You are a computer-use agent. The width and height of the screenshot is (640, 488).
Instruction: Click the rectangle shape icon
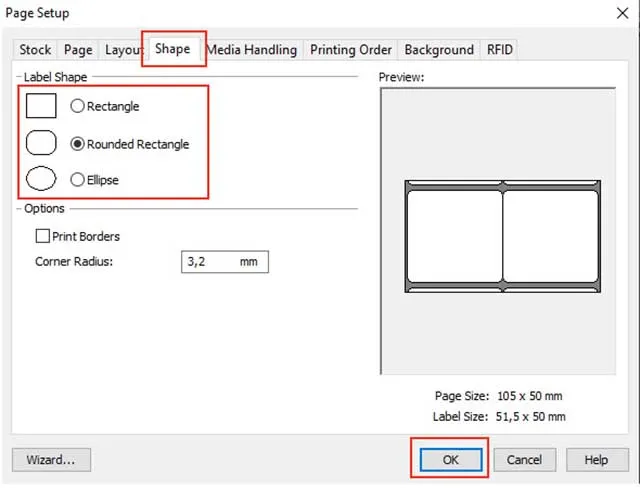pos(40,106)
